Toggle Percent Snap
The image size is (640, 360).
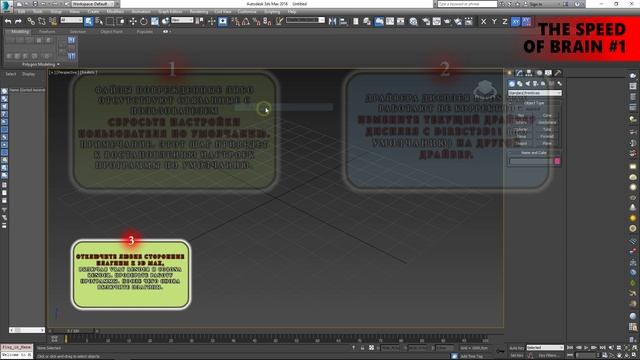pos(256,21)
